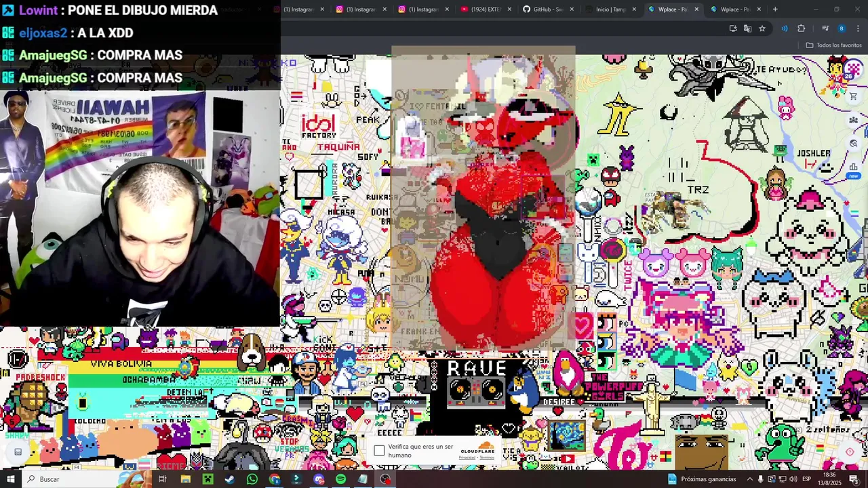Bookmark this page with the star icon
This screenshot has height=488, width=868.
pyautogui.click(x=762, y=28)
